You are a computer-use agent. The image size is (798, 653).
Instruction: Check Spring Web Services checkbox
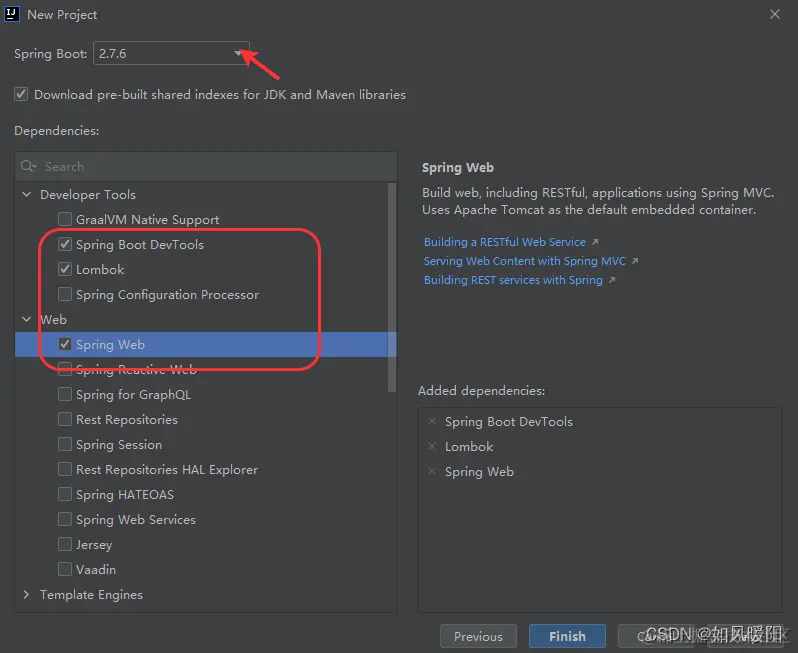point(65,519)
